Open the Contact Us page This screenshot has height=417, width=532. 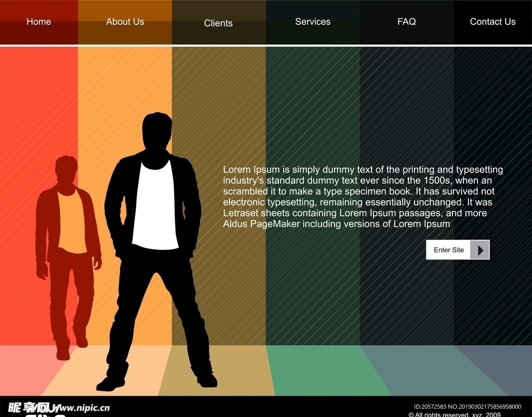(x=493, y=22)
